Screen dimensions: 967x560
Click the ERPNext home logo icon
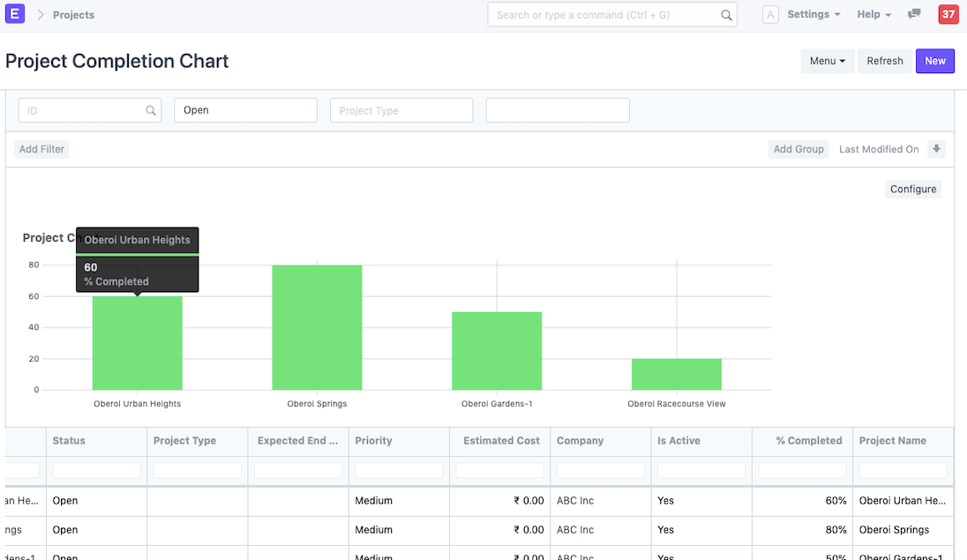[15, 14]
